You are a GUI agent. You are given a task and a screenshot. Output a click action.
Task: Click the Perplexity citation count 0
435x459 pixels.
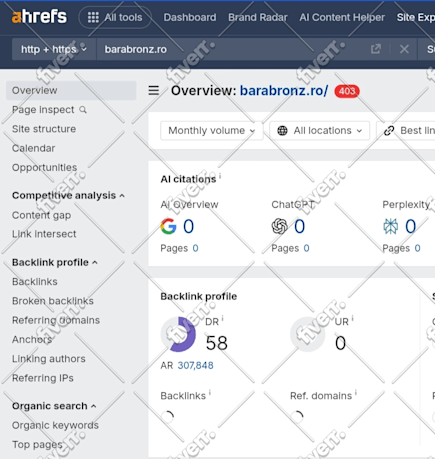tap(410, 226)
